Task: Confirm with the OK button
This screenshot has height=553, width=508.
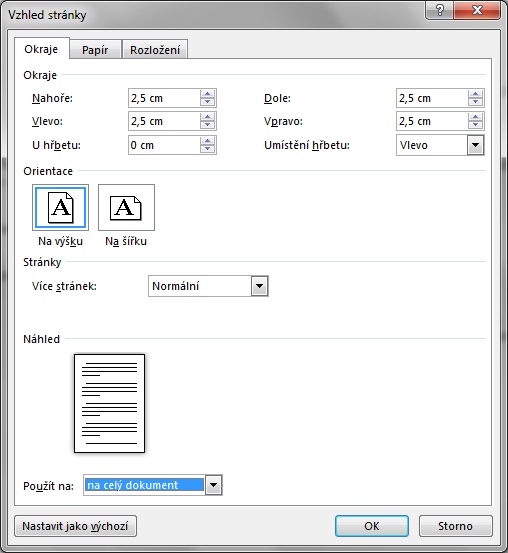Action: pos(372,526)
